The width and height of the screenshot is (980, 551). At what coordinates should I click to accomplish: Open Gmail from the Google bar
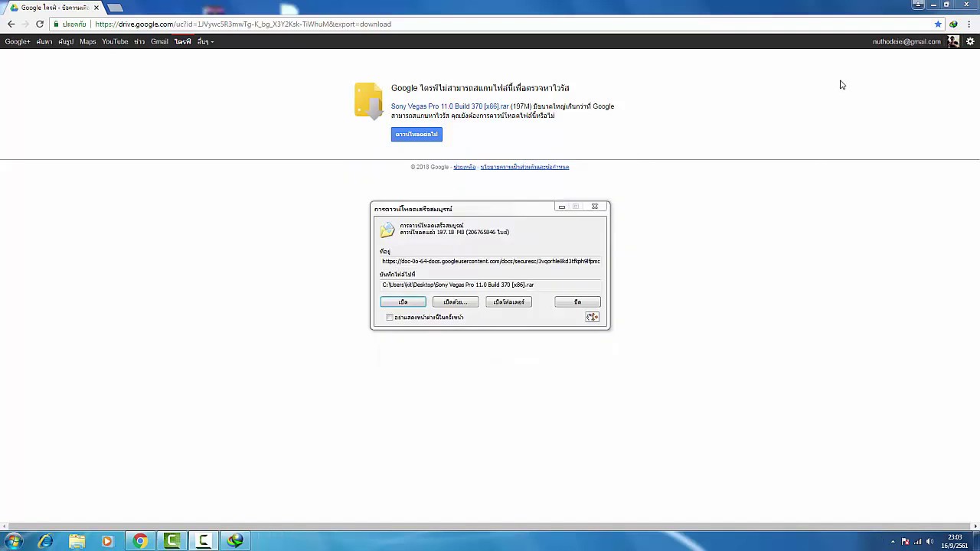coord(159,41)
